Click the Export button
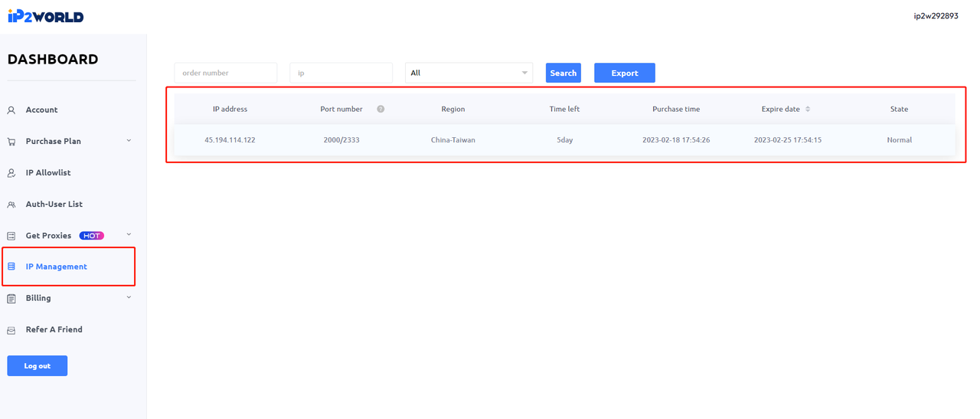 (x=625, y=73)
